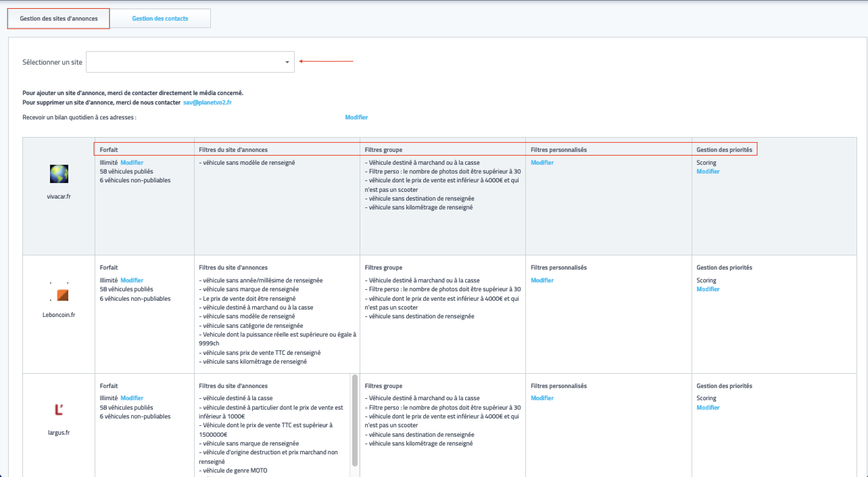Click '58 véhicules publiés' in Leboncoin.fr row
This screenshot has height=477, width=868.
pos(126,289)
